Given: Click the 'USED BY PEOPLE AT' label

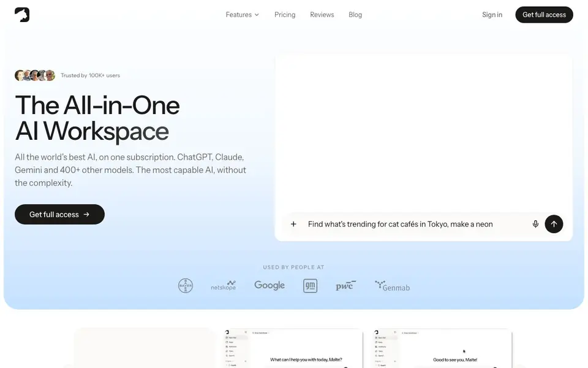Looking at the screenshot, I should click(x=293, y=267).
